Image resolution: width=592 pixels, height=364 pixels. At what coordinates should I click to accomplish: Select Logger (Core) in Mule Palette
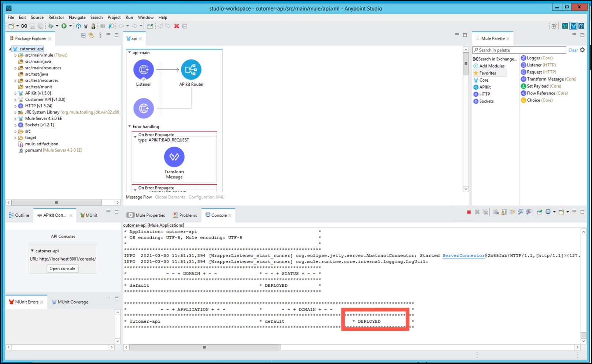[x=537, y=58]
